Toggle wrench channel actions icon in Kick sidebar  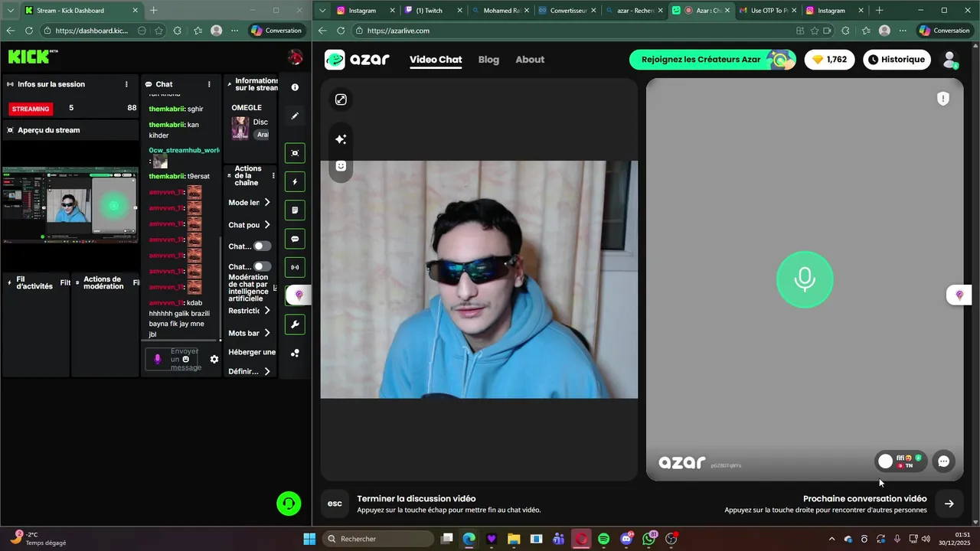click(x=295, y=324)
